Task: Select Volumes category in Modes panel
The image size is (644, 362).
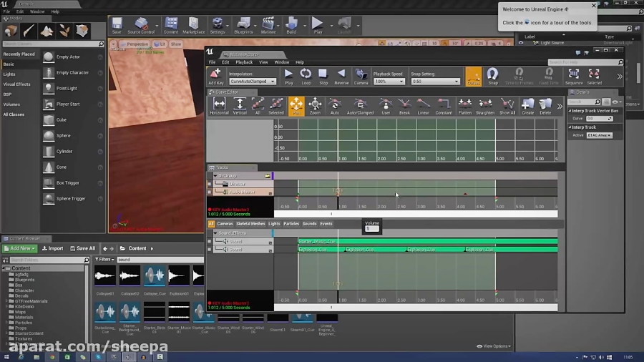Action: point(11,104)
